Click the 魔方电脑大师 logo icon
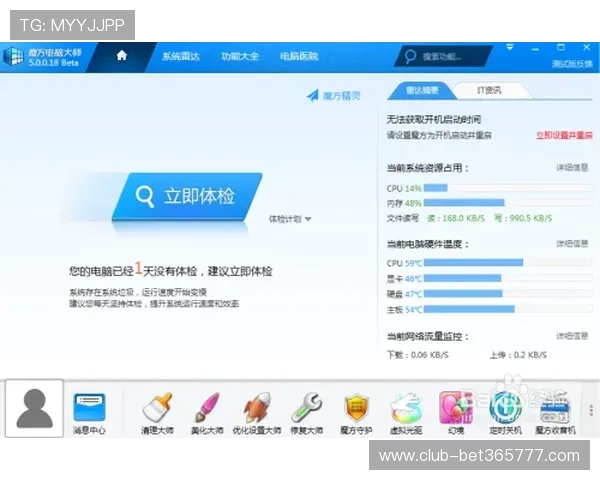This screenshot has height=480, width=600. click(13, 57)
